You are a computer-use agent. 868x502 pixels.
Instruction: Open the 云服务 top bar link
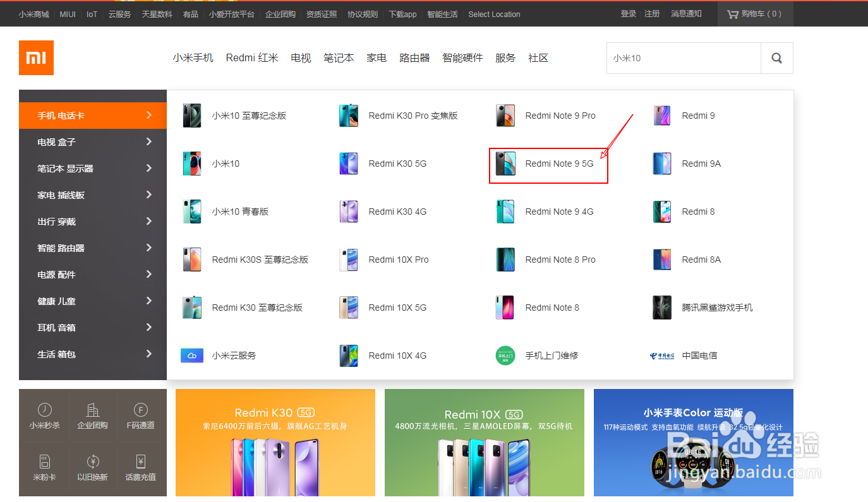tap(119, 15)
